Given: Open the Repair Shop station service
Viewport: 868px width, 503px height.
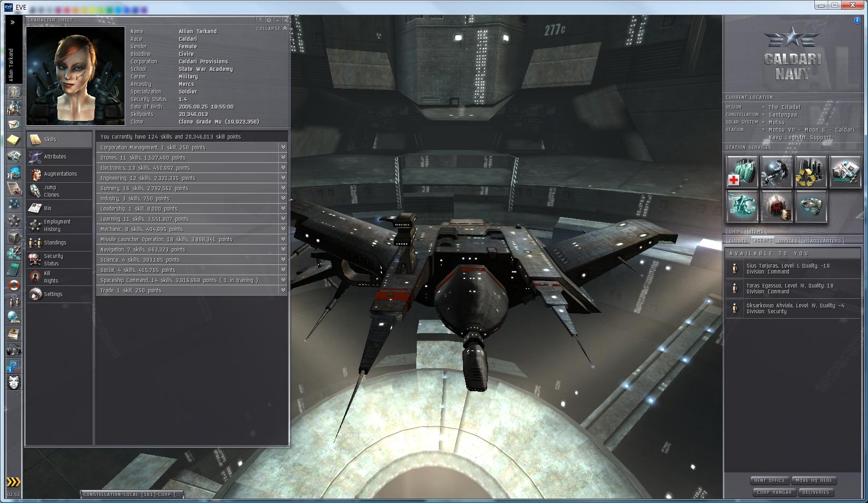Looking at the screenshot, I should pos(776,171).
